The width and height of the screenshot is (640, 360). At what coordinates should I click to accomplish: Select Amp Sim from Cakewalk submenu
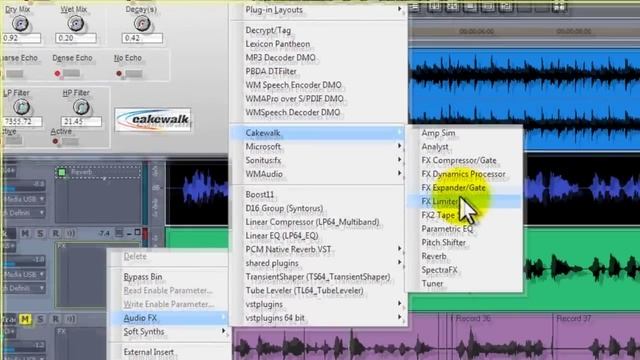pyautogui.click(x=464, y=133)
